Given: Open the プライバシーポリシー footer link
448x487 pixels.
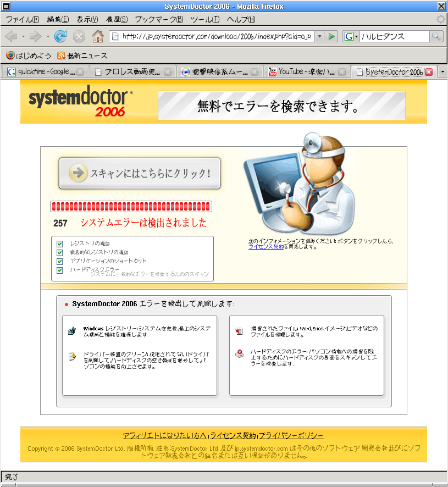Looking at the screenshot, I should (x=291, y=435).
